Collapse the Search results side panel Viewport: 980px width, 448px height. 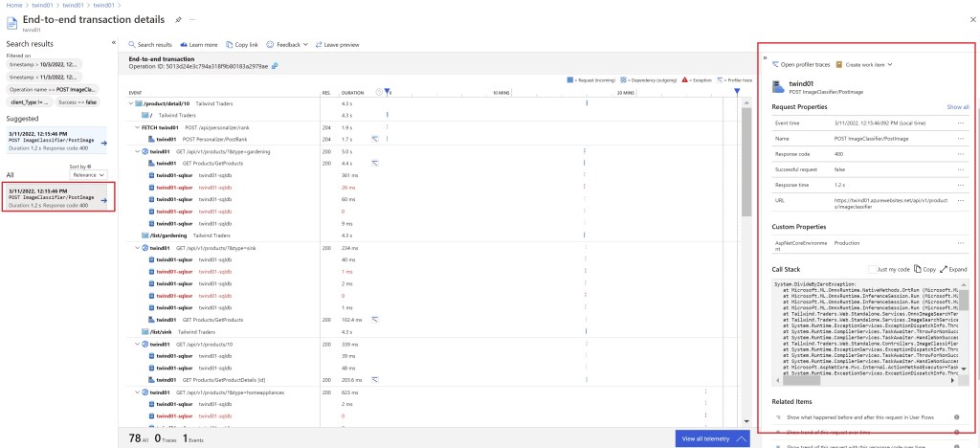tap(113, 43)
